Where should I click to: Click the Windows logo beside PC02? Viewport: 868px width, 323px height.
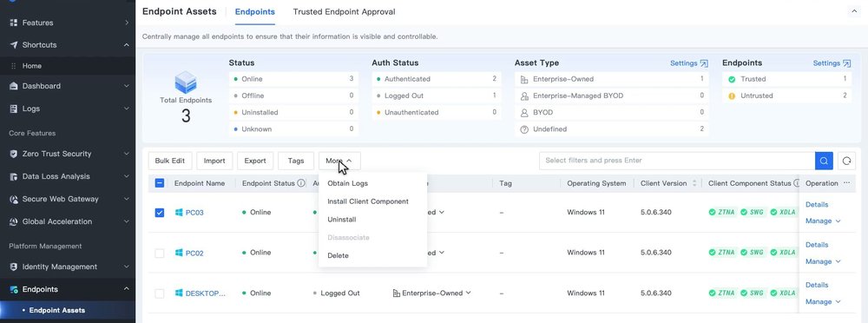179,253
